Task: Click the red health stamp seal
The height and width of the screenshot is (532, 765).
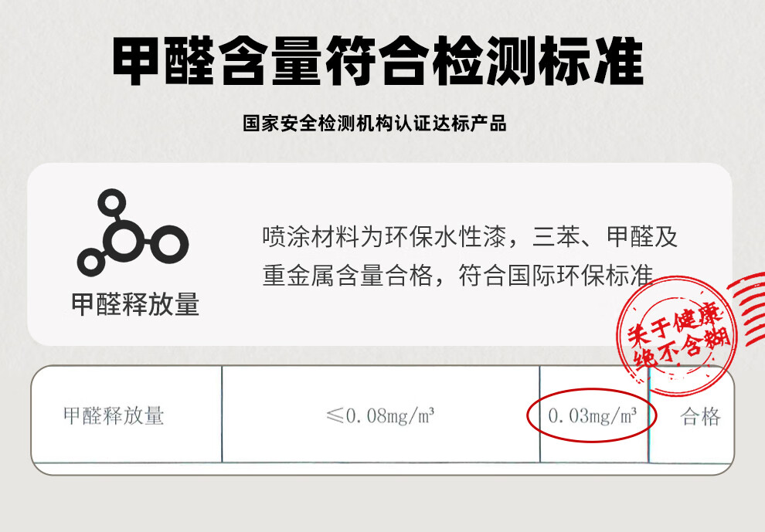Action: tap(677, 335)
